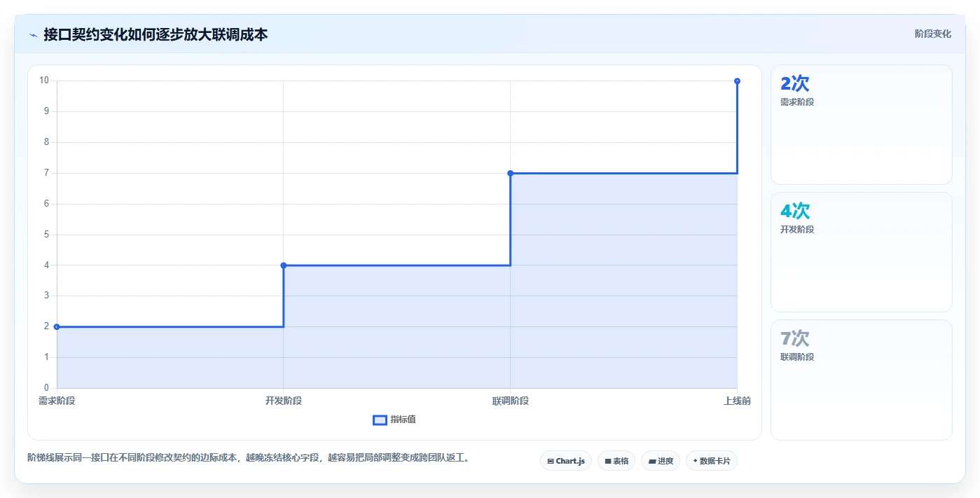The height and width of the screenshot is (498, 980).
Task: Click the y-axis value 4
Action: (x=46, y=265)
